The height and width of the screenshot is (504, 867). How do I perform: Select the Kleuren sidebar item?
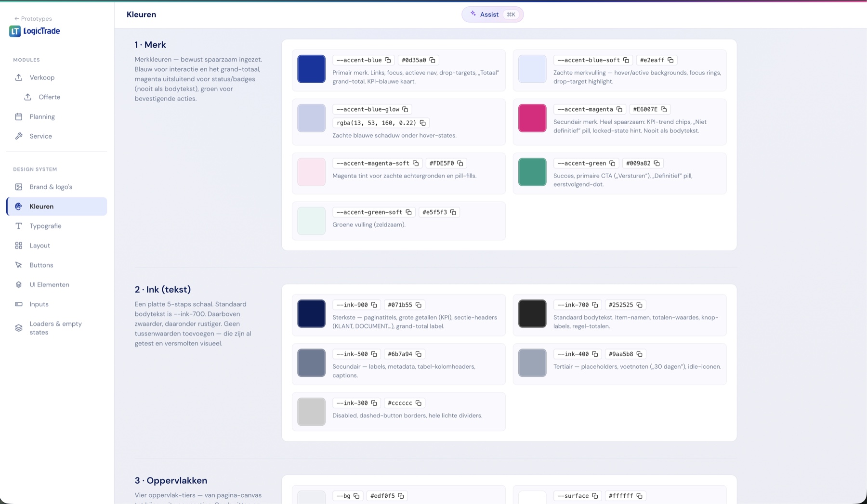56,207
